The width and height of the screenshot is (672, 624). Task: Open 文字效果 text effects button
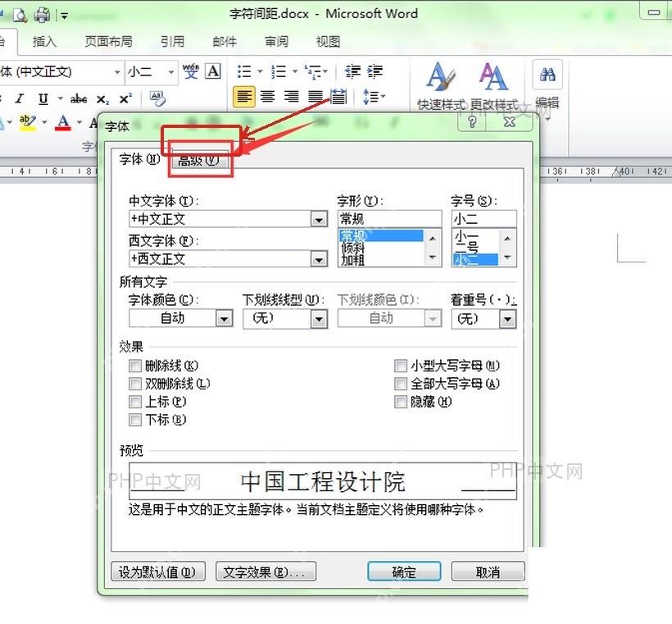click(x=266, y=572)
